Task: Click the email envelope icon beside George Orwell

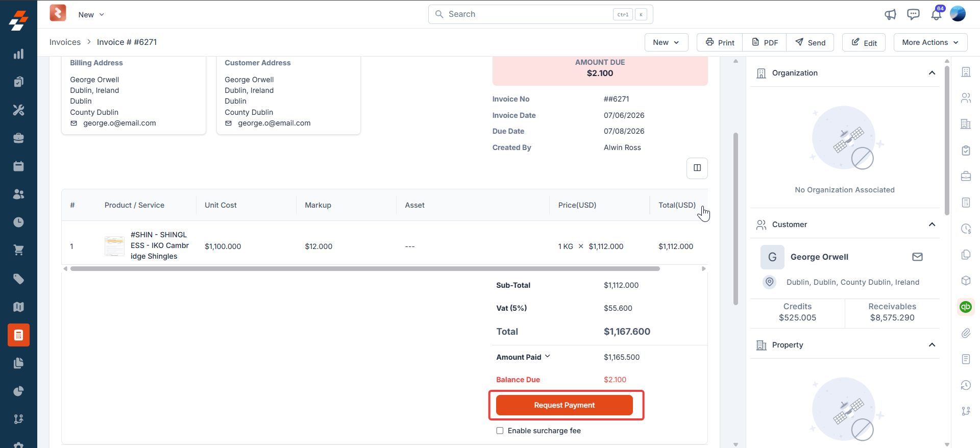Action: [917, 257]
